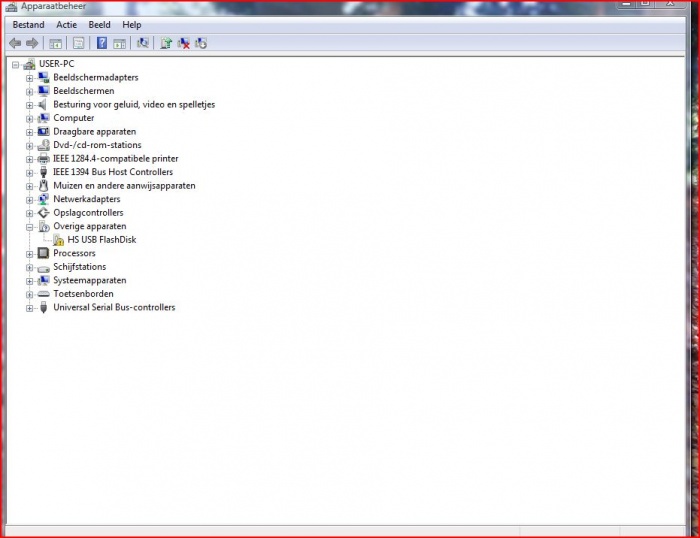Click the Processors chip icon
This screenshot has height=538, width=700.
(43, 253)
